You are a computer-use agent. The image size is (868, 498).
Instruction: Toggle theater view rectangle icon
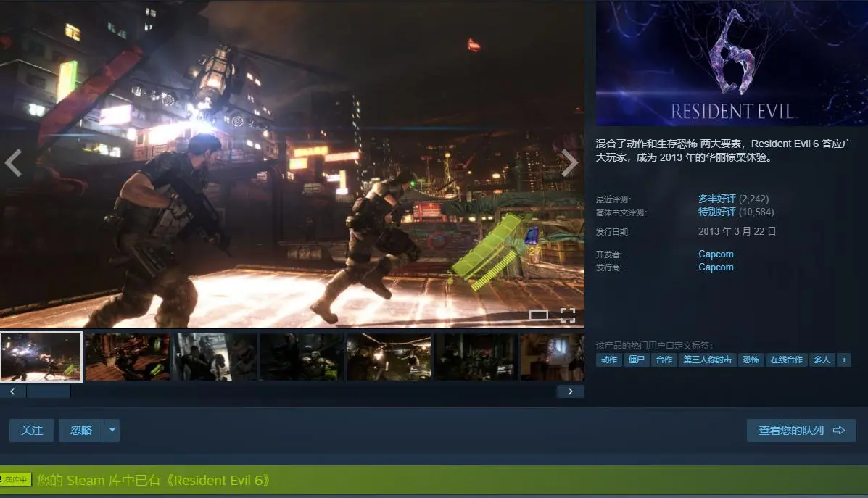(538, 315)
